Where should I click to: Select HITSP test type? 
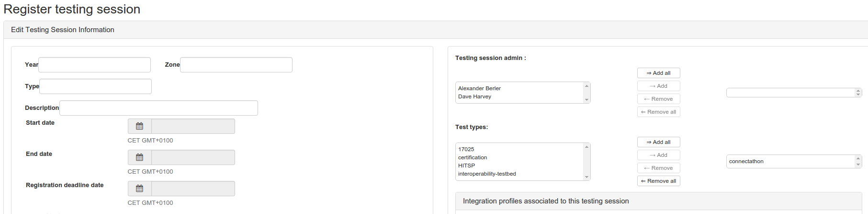pos(466,166)
